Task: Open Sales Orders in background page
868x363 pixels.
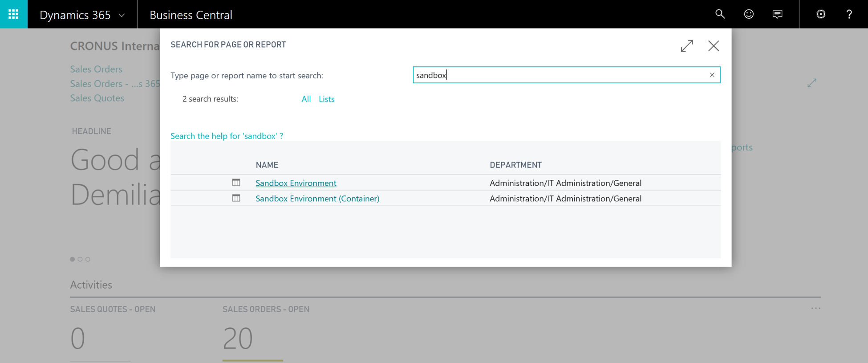Action: tap(96, 69)
